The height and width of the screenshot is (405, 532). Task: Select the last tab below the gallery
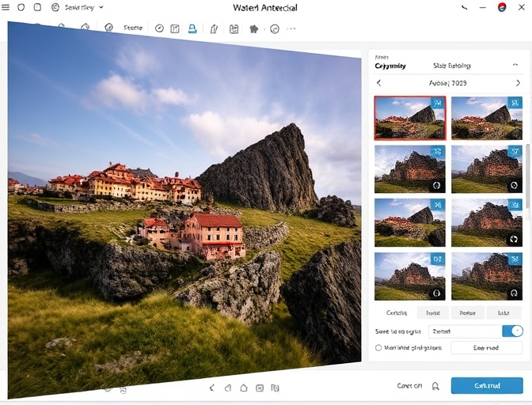(x=503, y=312)
